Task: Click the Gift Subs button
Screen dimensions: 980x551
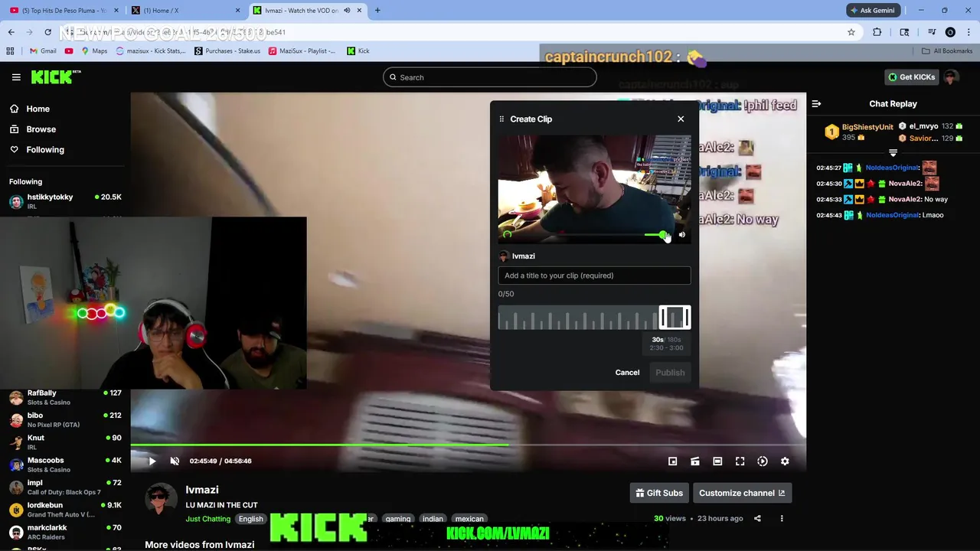Action: coord(658,493)
